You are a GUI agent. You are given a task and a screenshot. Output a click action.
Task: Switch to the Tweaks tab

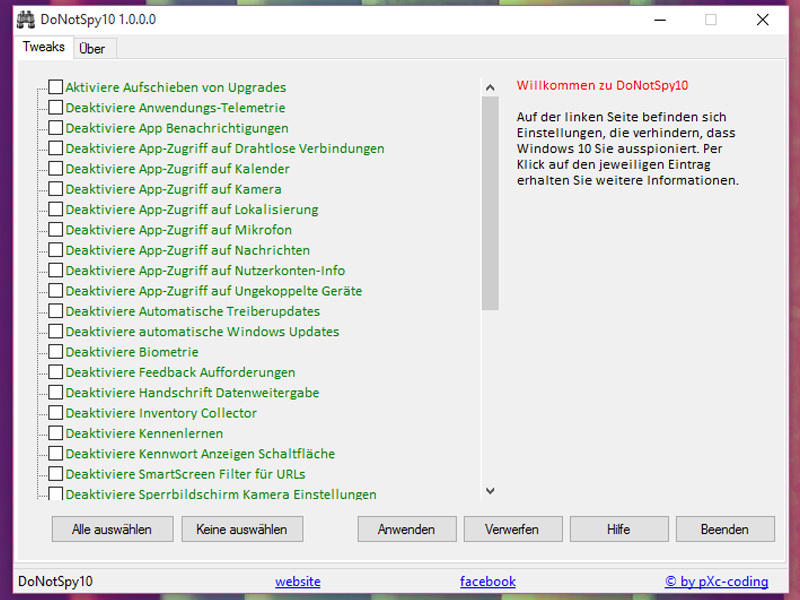[44, 47]
